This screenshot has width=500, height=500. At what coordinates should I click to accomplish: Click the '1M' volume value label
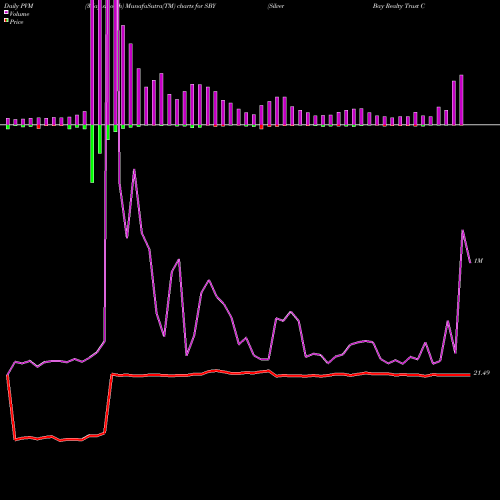(x=478, y=261)
